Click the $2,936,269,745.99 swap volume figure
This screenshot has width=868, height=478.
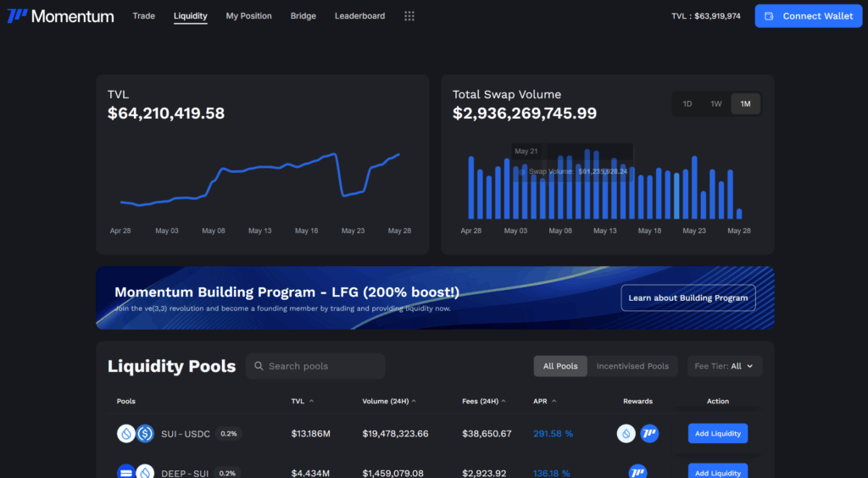click(525, 114)
